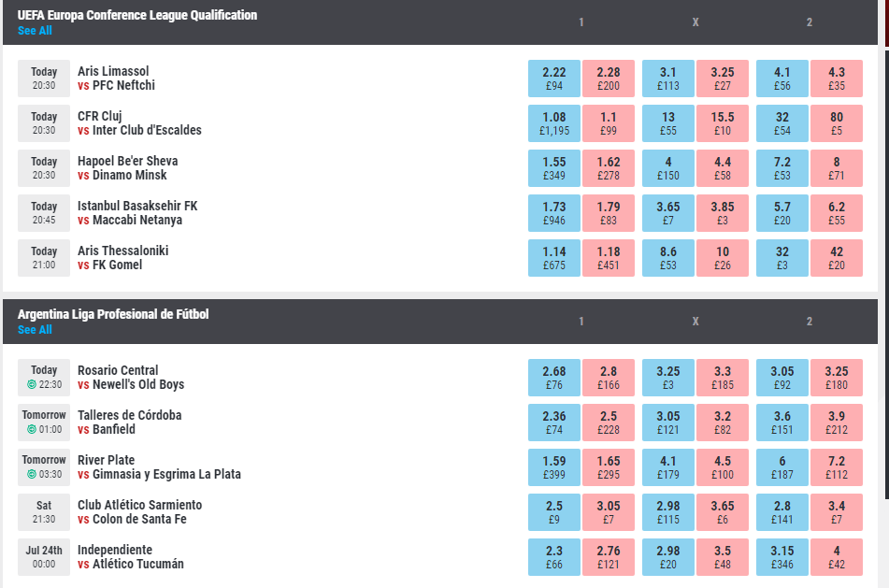
Task: Back Maccabi Netanya away win at 5.7
Action: click(782, 213)
